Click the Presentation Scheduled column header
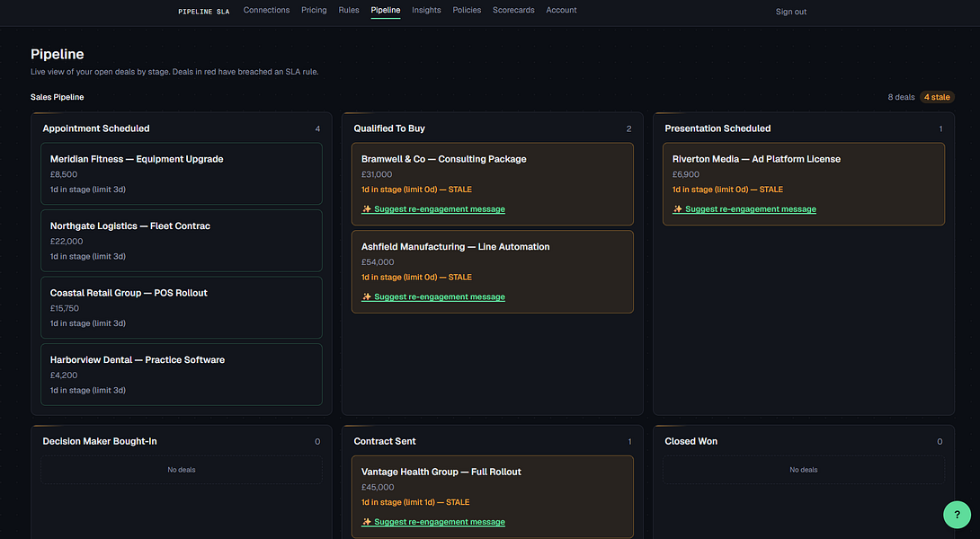This screenshot has width=980, height=539. coord(717,128)
